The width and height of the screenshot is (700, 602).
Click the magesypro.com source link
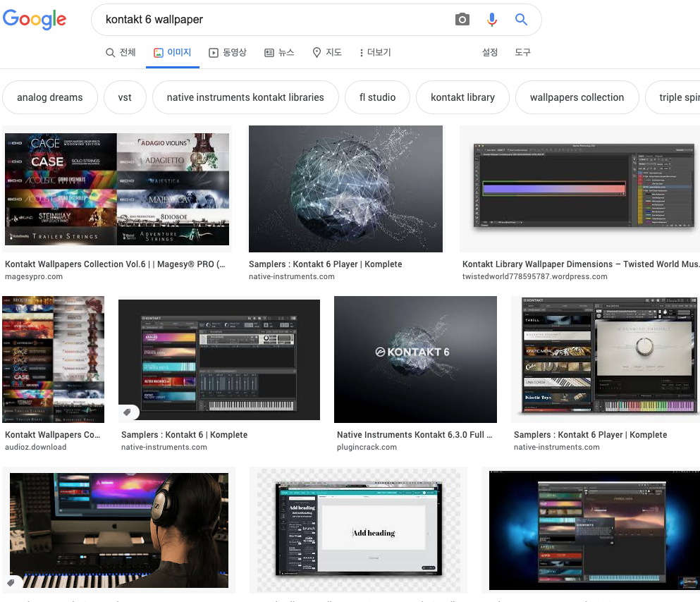34,276
